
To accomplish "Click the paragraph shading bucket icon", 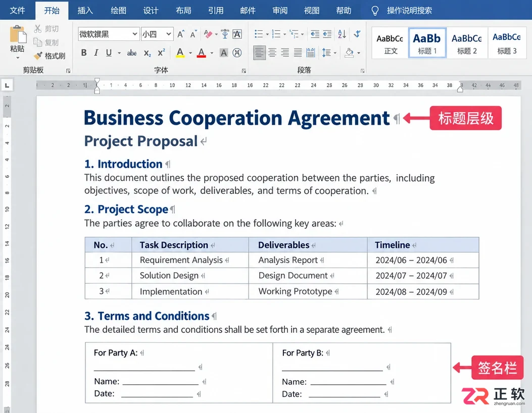I will pos(349,53).
